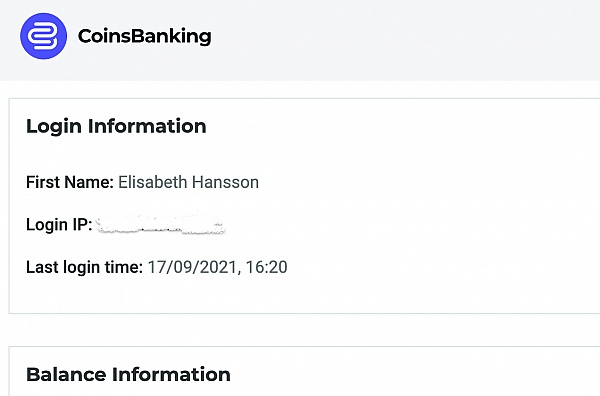Select the name Elisabeth
This screenshot has width=600, height=396.
pyautogui.click(x=152, y=182)
